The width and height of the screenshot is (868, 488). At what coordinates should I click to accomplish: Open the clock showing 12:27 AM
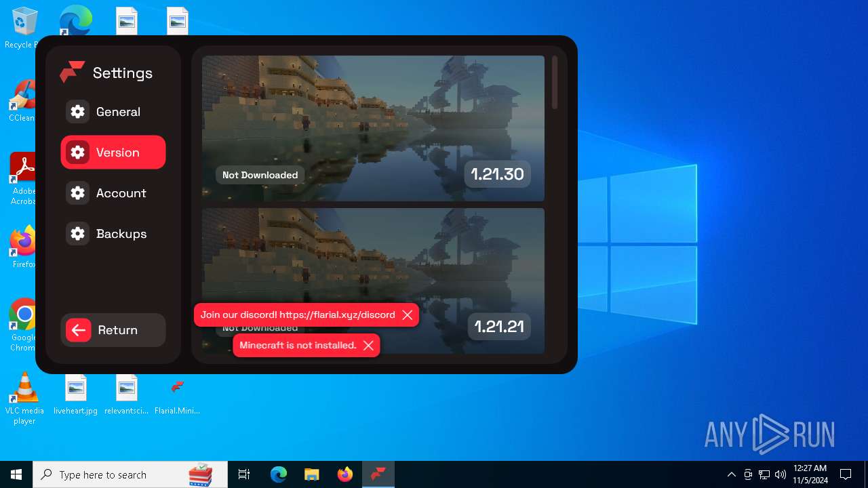tap(810, 474)
